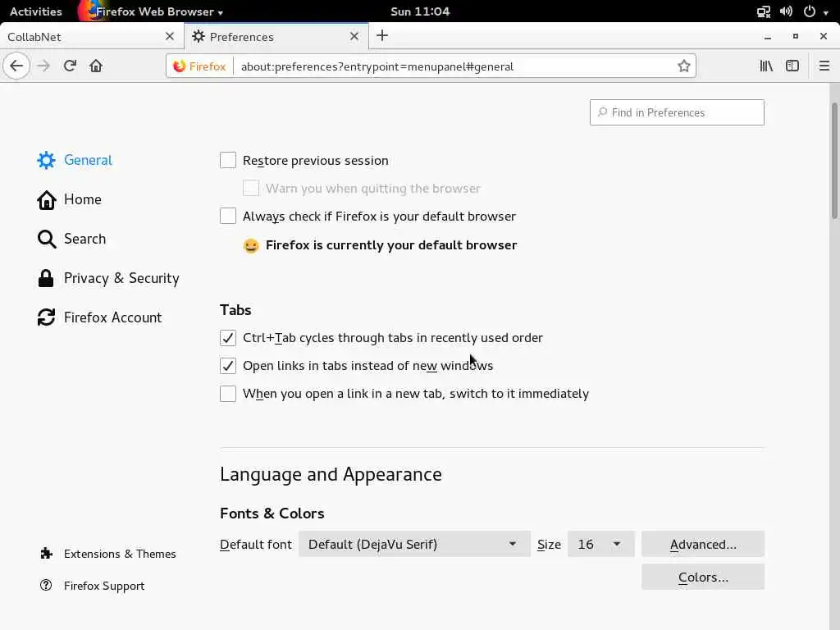Screen dimensions: 840x630
Task: Open the Library icon in the toolbar
Action: (766, 66)
